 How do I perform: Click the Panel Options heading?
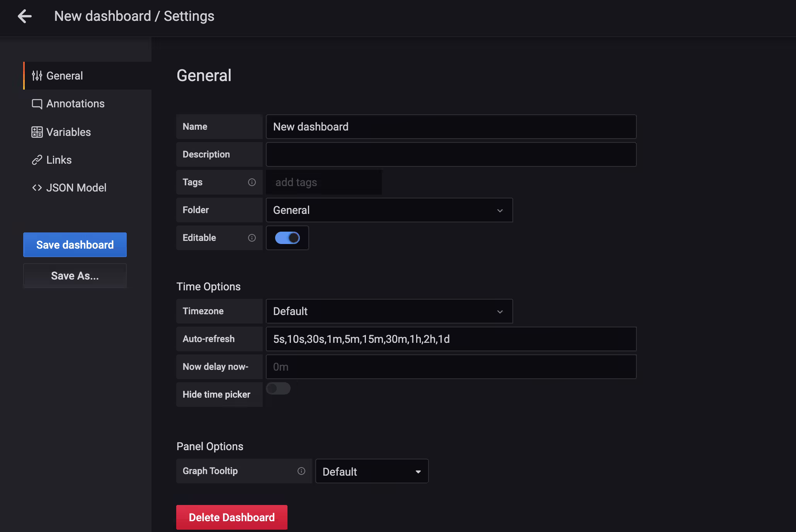[x=210, y=446]
